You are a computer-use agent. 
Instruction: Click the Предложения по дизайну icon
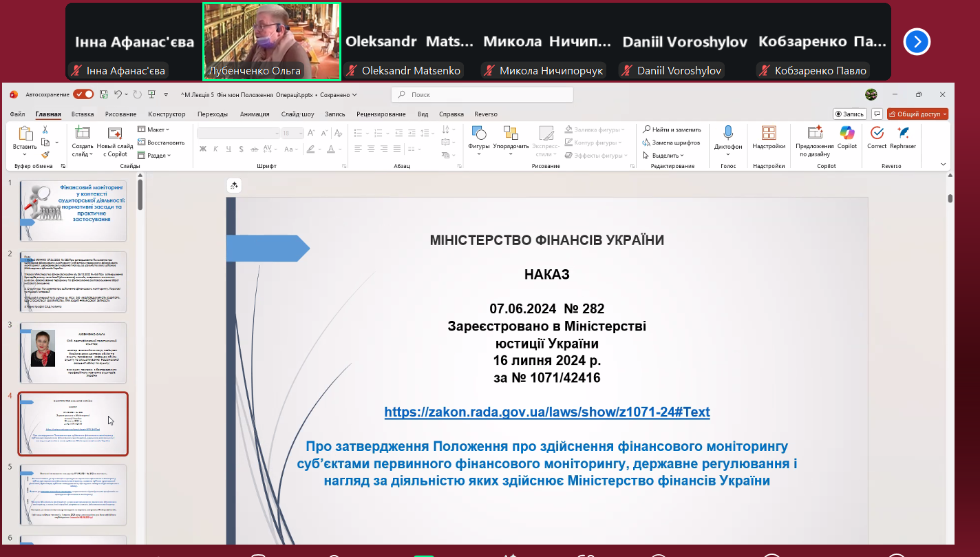[815, 134]
